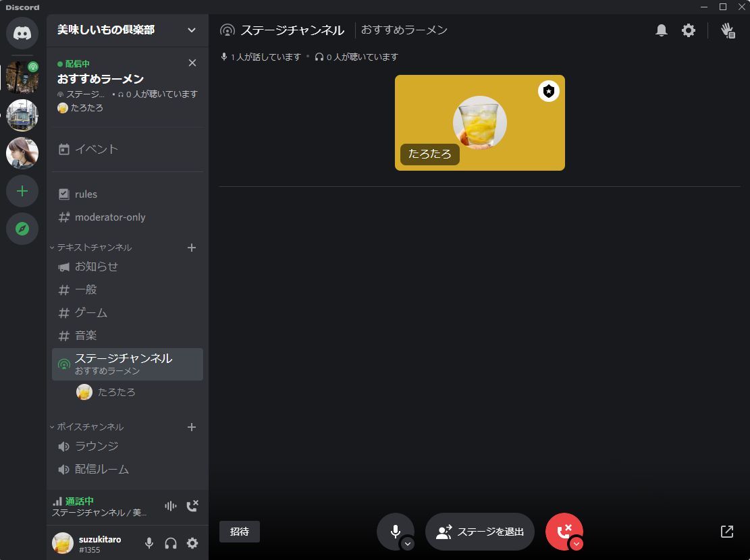Add a server with the plus icon
Screen dimensions: 750x560
(22, 192)
